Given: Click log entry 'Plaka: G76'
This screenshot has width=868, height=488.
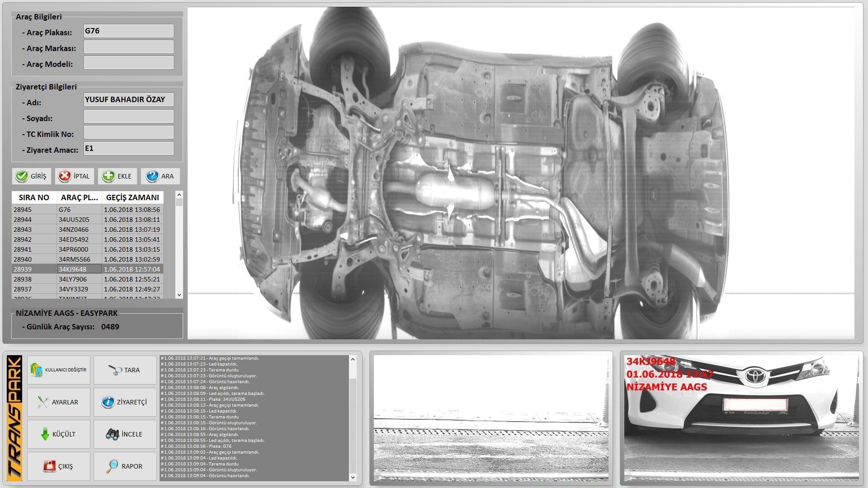Looking at the screenshot, I should tap(196, 446).
